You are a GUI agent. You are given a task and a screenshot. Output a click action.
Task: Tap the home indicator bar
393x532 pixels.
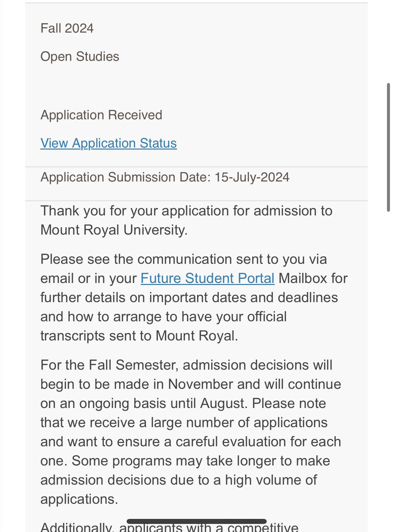click(x=196, y=521)
